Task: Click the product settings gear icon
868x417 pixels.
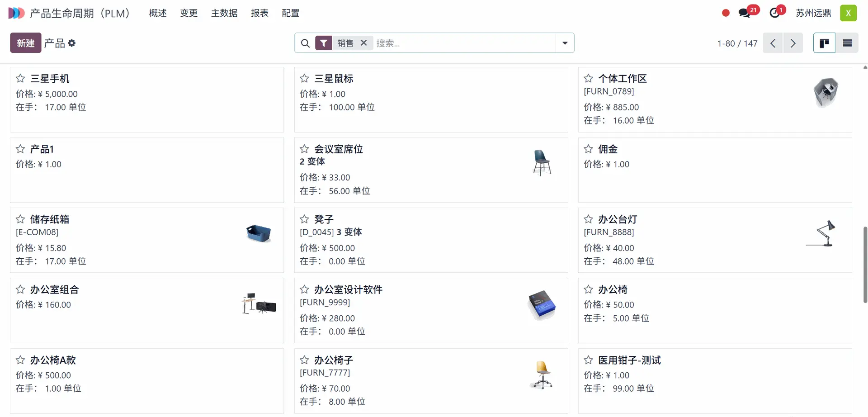Action: (x=72, y=43)
